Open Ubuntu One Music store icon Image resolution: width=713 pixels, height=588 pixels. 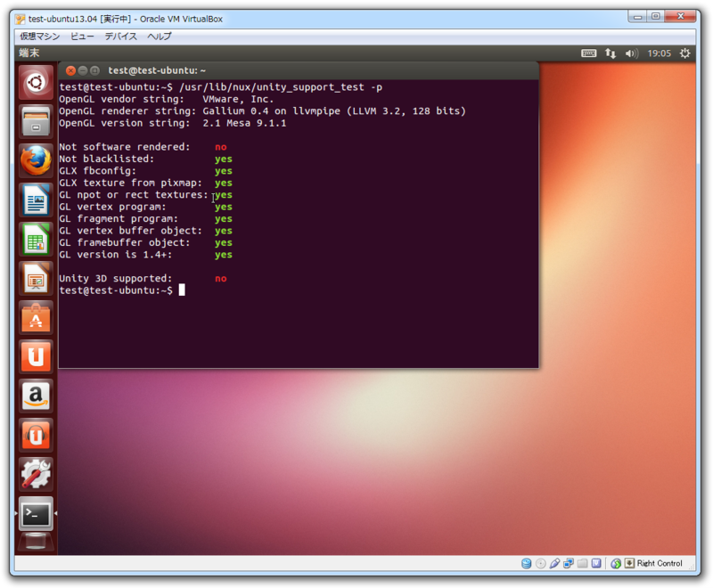[x=36, y=435]
